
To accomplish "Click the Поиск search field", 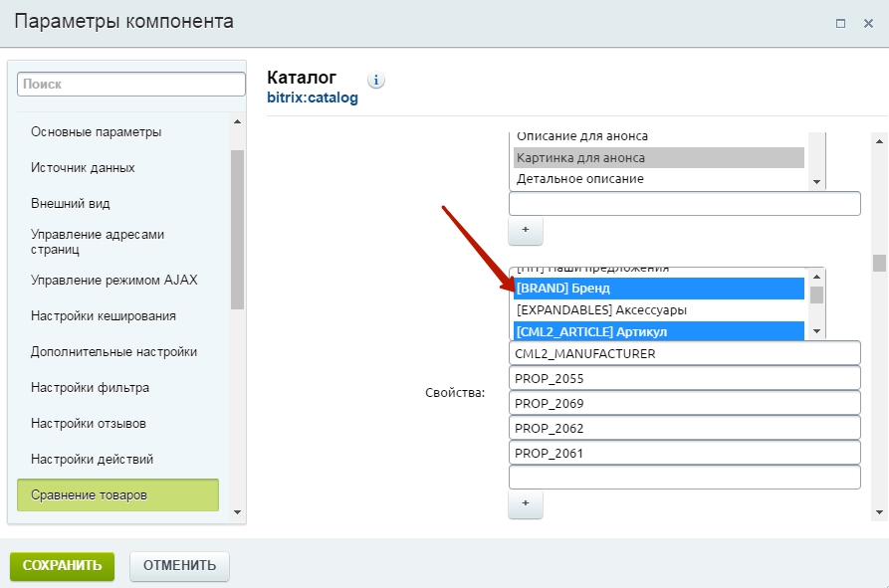I will (131, 84).
